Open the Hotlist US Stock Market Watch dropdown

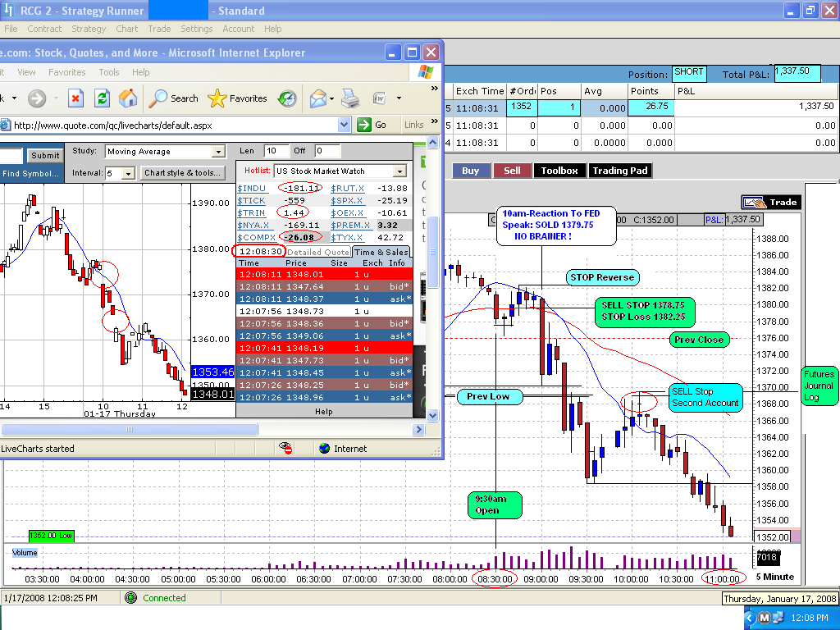(399, 171)
